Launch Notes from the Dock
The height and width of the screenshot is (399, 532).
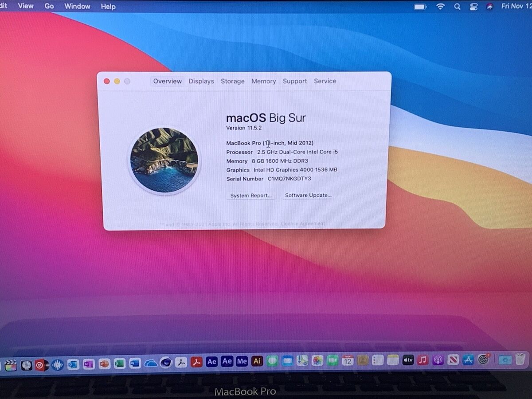click(x=393, y=360)
